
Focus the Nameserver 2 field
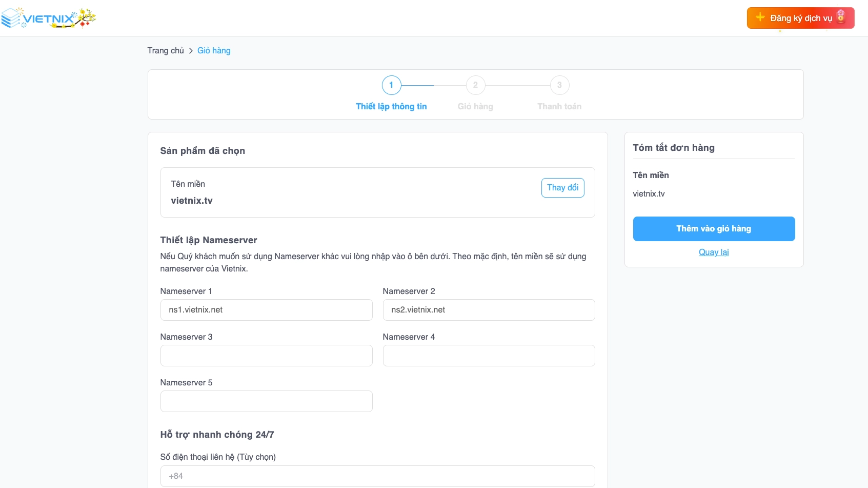[x=489, y=310]
